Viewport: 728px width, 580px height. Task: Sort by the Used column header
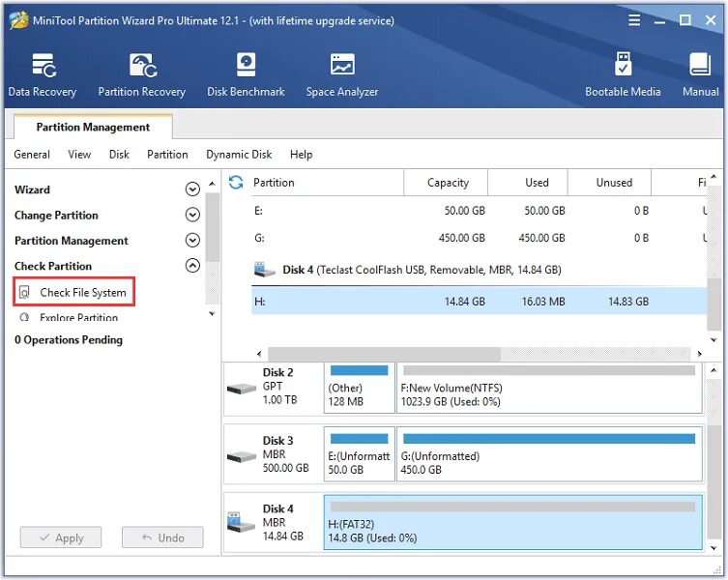point(528,183)
